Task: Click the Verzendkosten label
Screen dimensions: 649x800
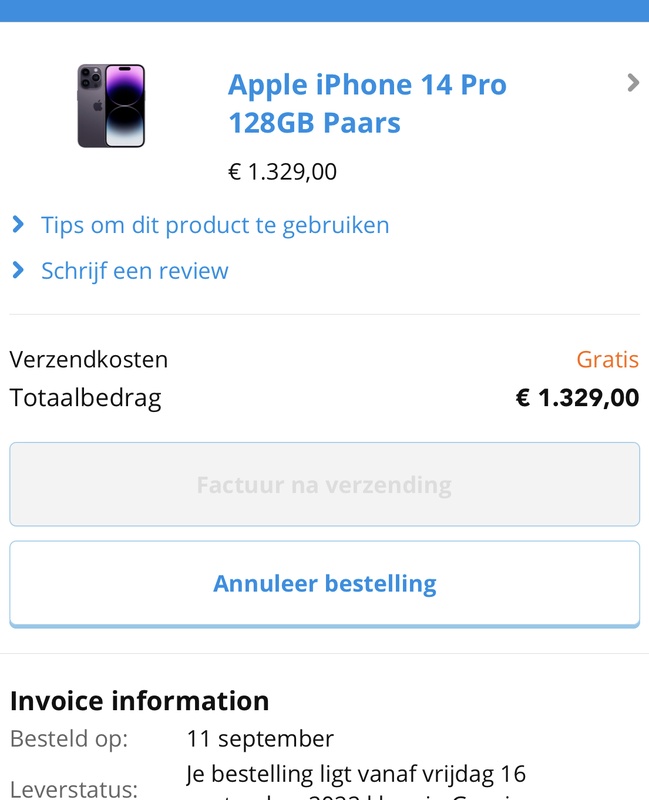Action: tap(89, 359)
